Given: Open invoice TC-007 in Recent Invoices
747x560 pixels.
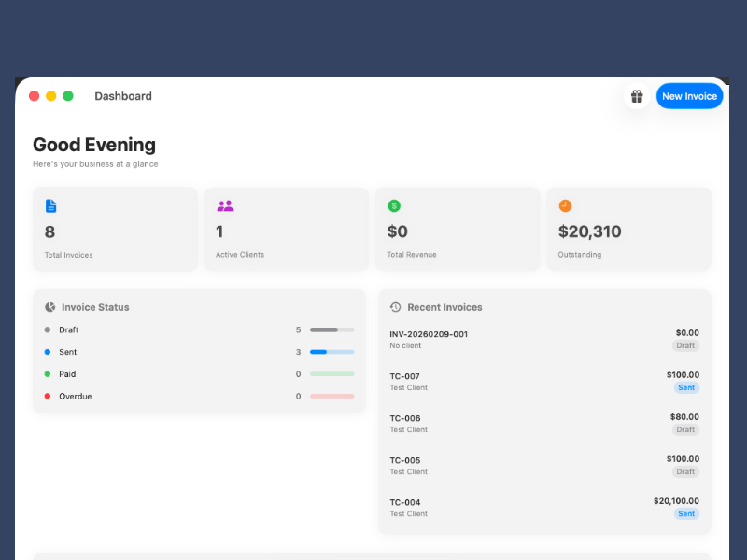Looking at the screenshot, I should tap(543, 381).
